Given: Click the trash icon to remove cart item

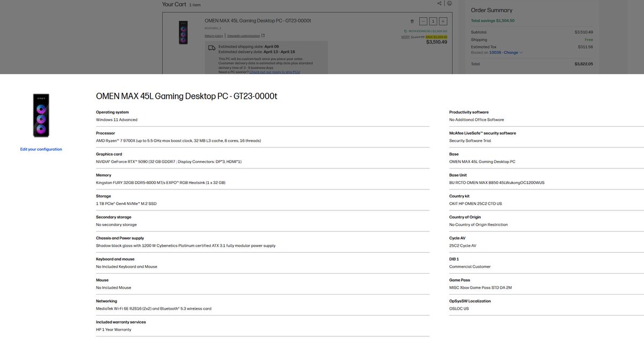Looking at the screenshot, I should coord(412,21).
